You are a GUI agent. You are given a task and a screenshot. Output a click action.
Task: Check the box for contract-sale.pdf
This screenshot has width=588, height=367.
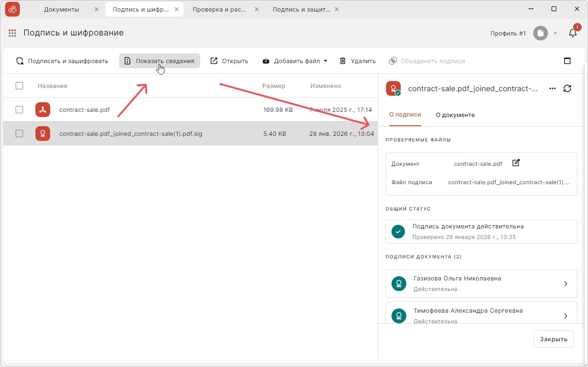coord(19,110)
